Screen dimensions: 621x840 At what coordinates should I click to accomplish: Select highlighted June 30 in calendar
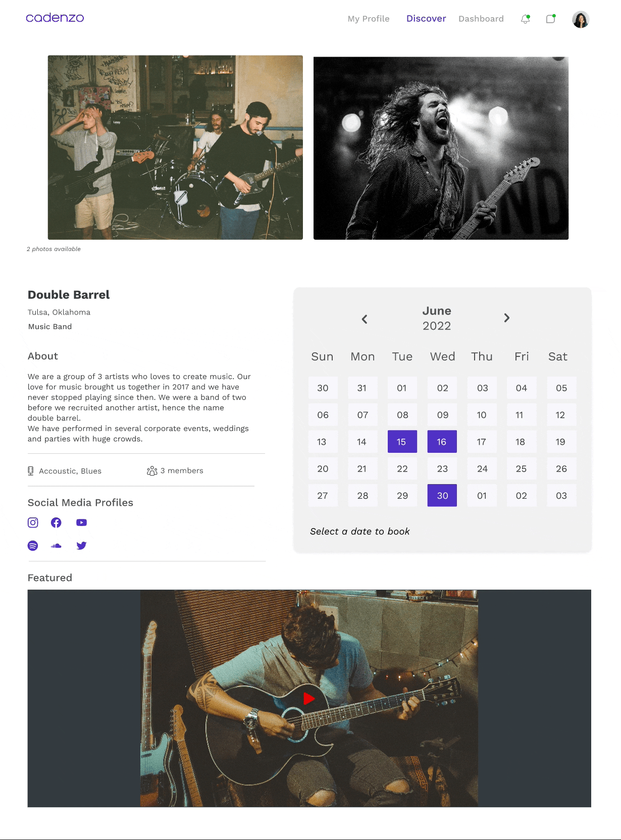442,496
